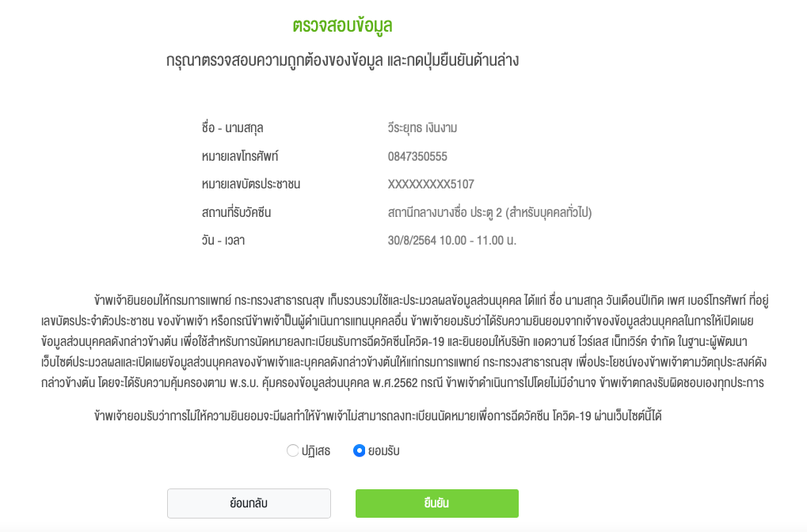Click the consent paragraph starting ข้าพเจ้ายินยอมให้กรมการแพทย์

click(x=405, y=341)
